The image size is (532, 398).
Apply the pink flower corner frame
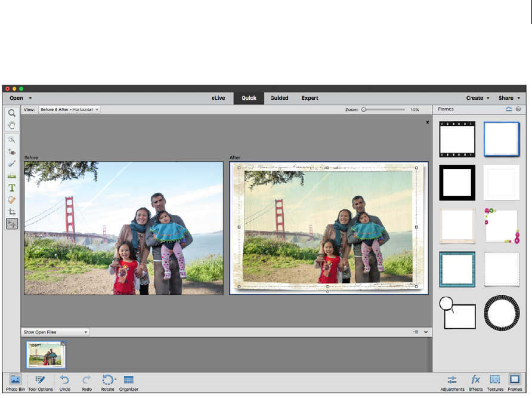click(502, 226)
